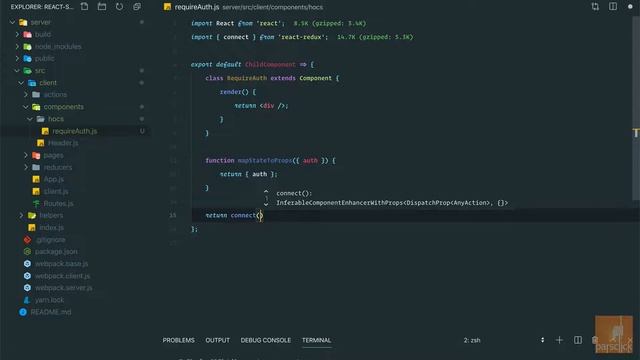The width and height of the screenshot is (640, 360).
Task: Collapse the hocs folder
Action: 30,119
